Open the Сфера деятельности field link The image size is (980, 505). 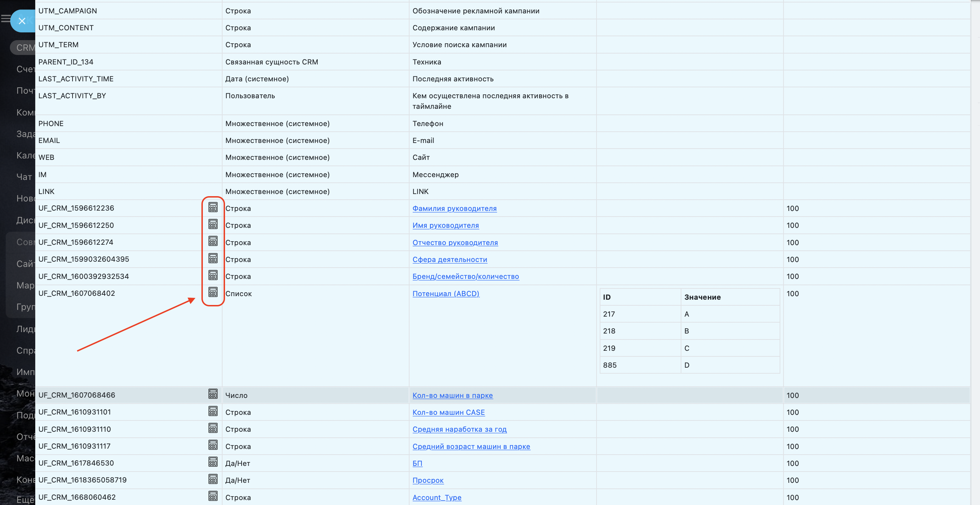[449, 259]
